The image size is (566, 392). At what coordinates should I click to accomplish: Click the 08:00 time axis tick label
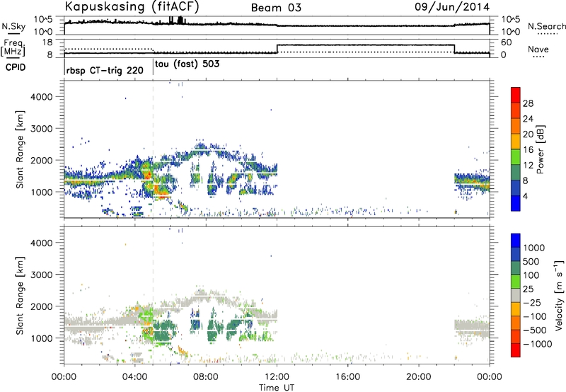tap(206, 377)
